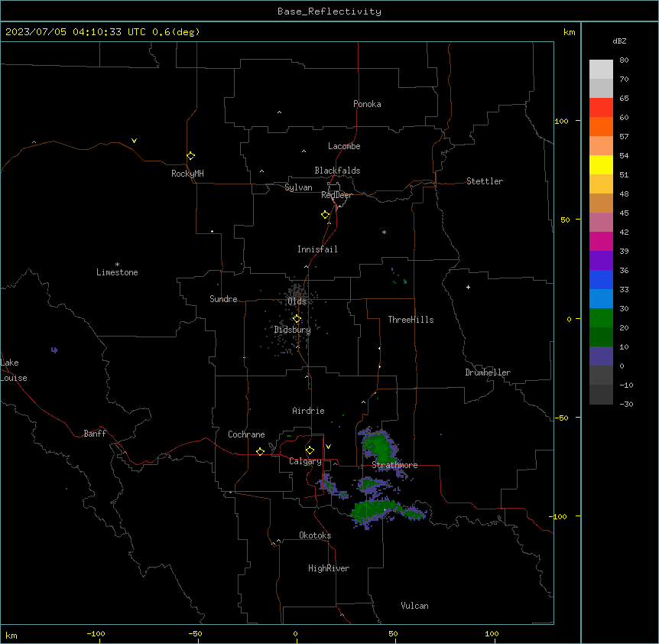Image resolution: width=659 pixels, height=644 pixels.
Task: Click the Banff label
Action: tap(95, 434)
